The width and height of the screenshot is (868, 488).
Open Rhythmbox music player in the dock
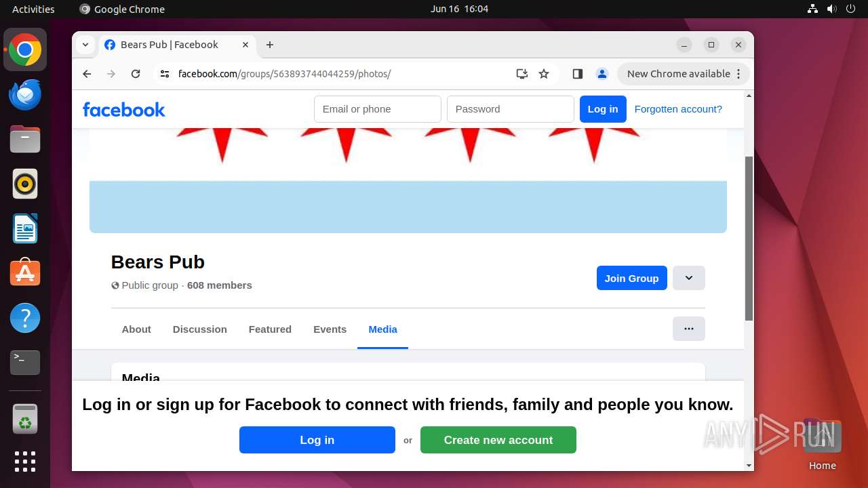click(25, 184)
